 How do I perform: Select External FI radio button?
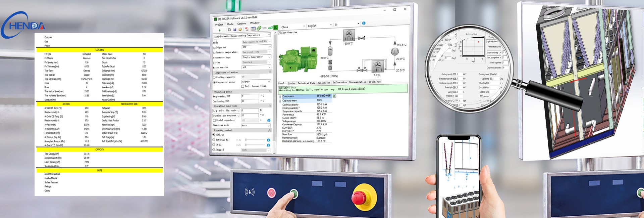(214, 139)
